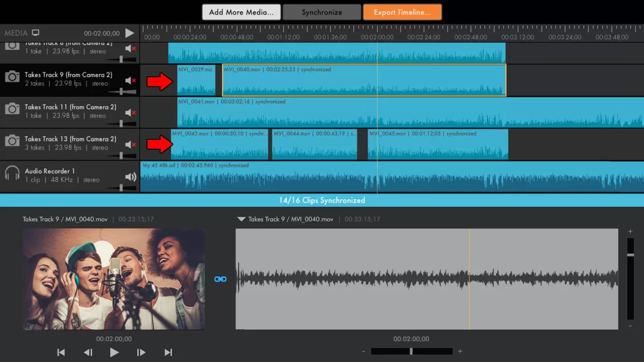Viewport: 644px width, 362px height.
Task: Click the Takes Track 11 track name
Action: (70, 107)
